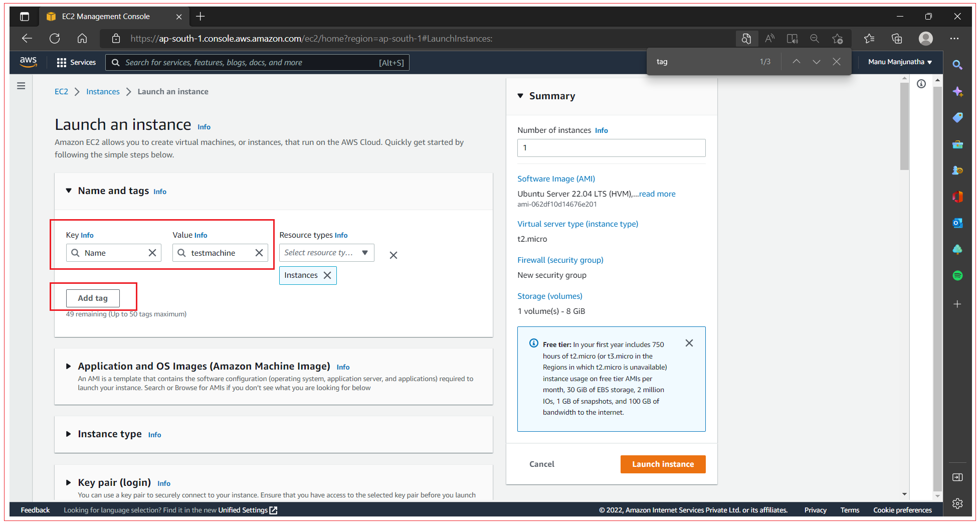Clear the testmachine value field

[x=259, y=253]
